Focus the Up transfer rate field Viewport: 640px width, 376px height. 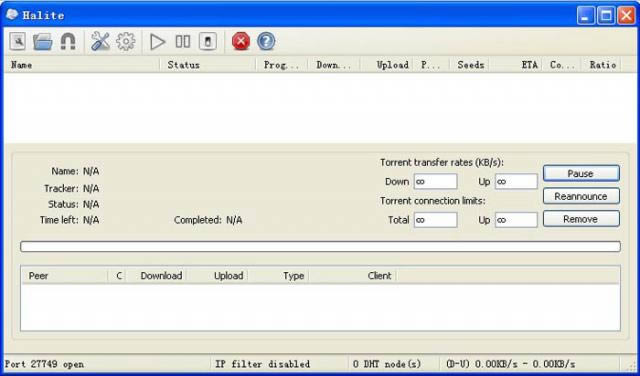coord(516,182)
